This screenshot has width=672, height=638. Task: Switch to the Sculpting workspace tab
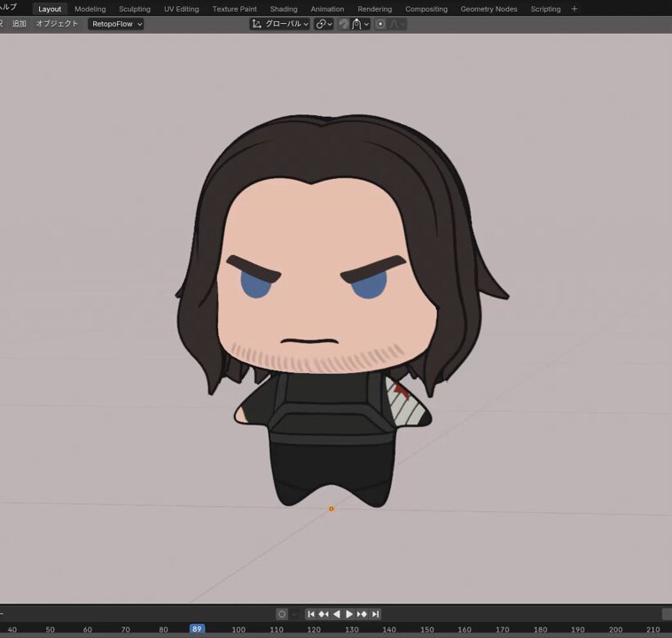tap(135, 9)
